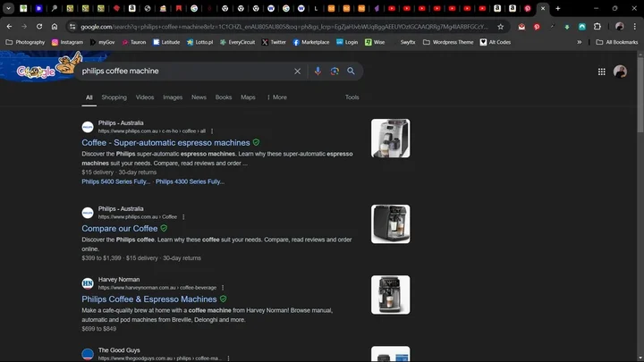Image resolution: width=644 pixels, height=362 pixels.
Task: Open Chrome extensions puzzle icon
Action: (x=597, y=27)
